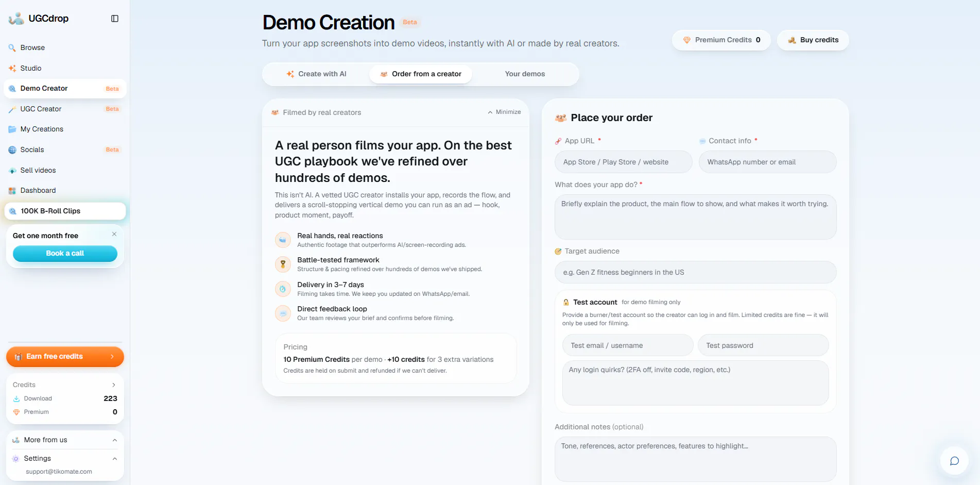Viewport: 980px width, 485px height.
Task: Collapse the Settings section
Action: pos(115,459)
